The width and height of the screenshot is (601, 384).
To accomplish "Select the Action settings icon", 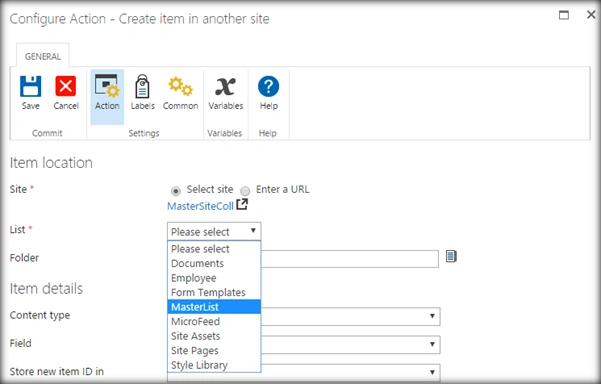I will pos(107,86).
